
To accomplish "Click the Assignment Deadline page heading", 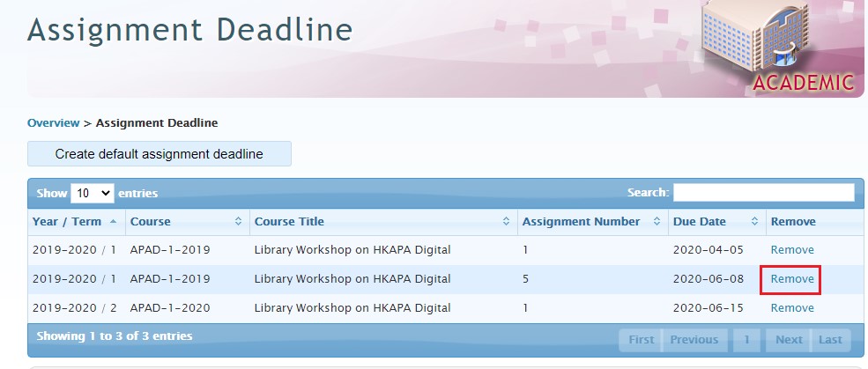I will [x=190, y=31].
